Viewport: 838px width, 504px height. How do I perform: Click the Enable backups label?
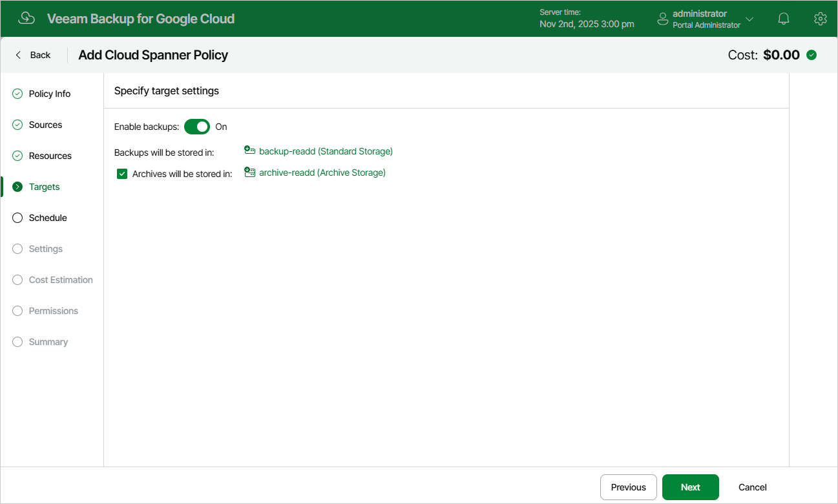click(147, 127)
